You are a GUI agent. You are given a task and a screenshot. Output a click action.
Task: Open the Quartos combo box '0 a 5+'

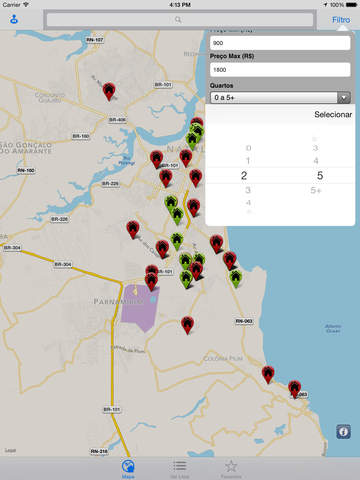[280, 98]
